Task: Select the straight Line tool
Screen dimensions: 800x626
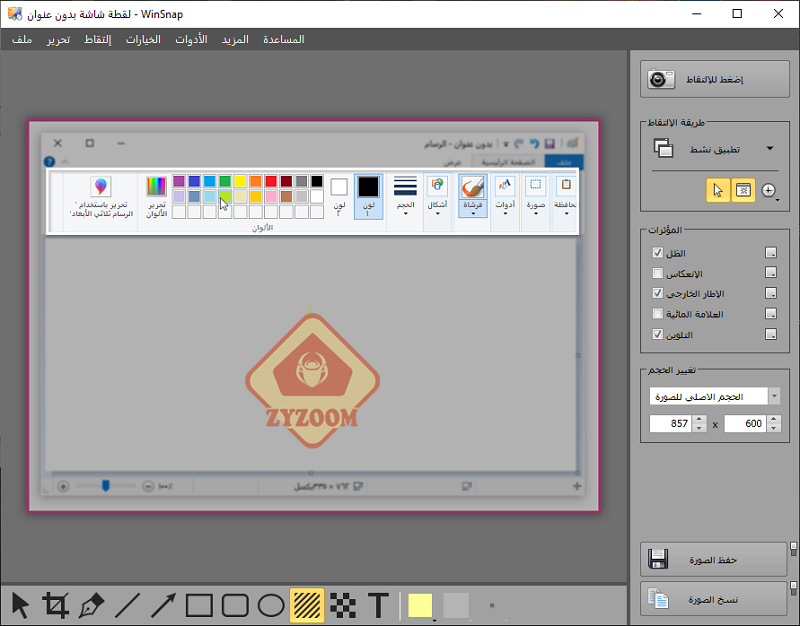Action: coord(127,606)
